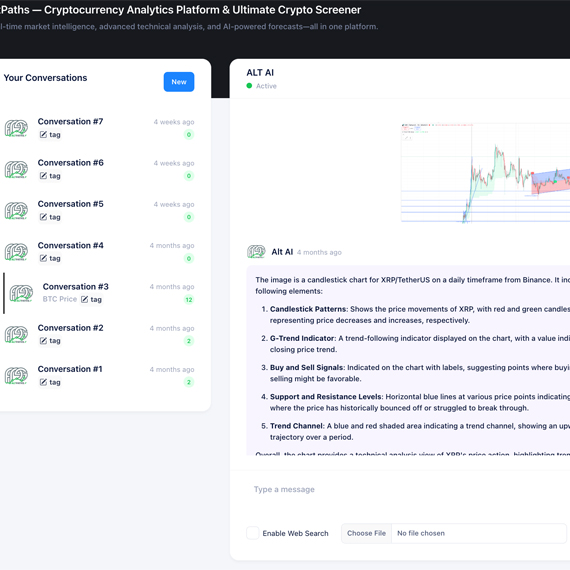Edit tag icon for Conversation #3

[84, 299]
